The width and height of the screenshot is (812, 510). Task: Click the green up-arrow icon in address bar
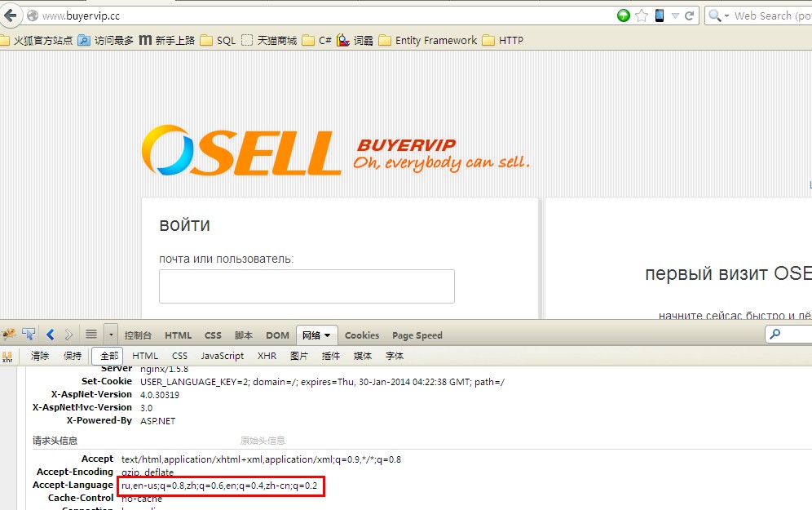pyautogui.click(x=624, y=16)
